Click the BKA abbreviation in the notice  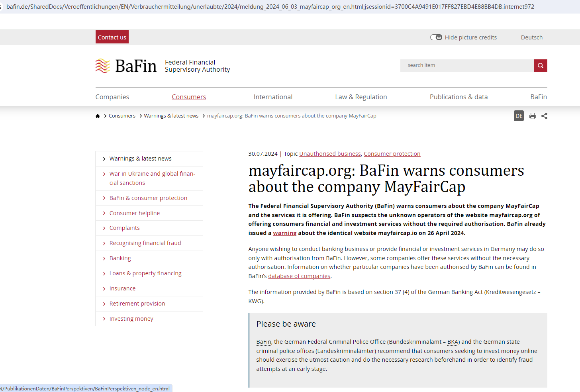point(453,342)
